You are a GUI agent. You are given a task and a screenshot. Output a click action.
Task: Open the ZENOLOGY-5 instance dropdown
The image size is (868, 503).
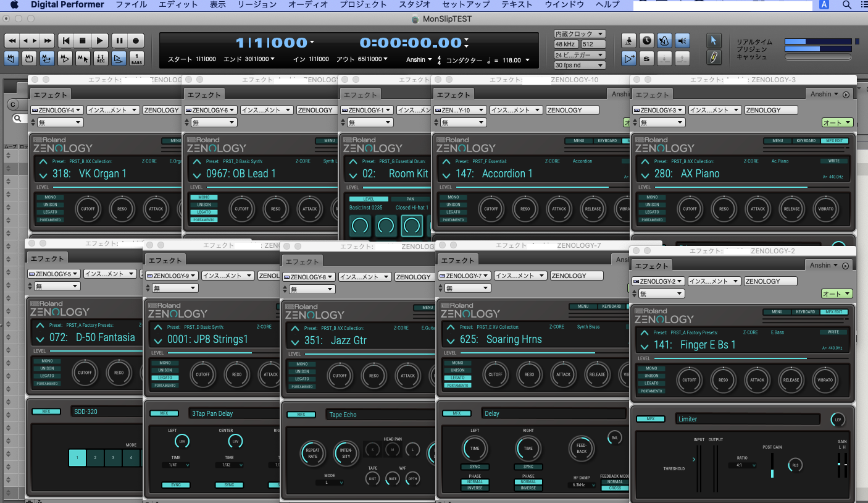pos(54,274)
